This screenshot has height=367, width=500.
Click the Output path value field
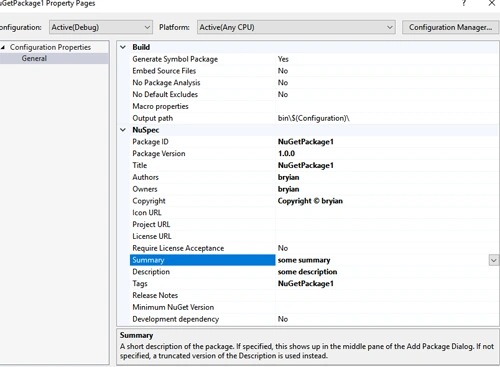(x=387, y=118)
